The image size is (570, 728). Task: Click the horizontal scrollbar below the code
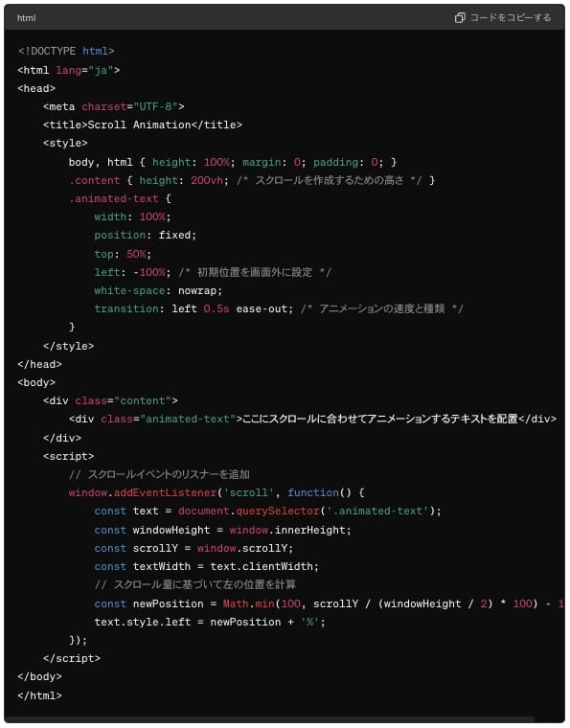269,719
